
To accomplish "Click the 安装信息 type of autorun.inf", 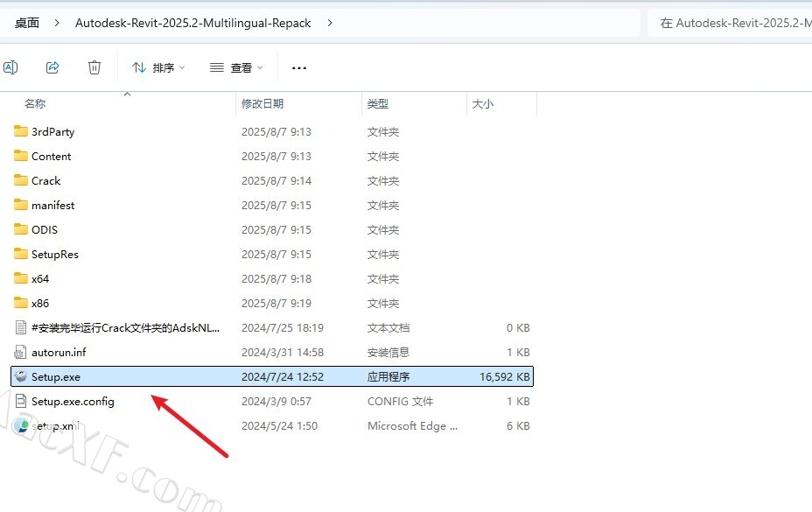I will click(388, 353).
